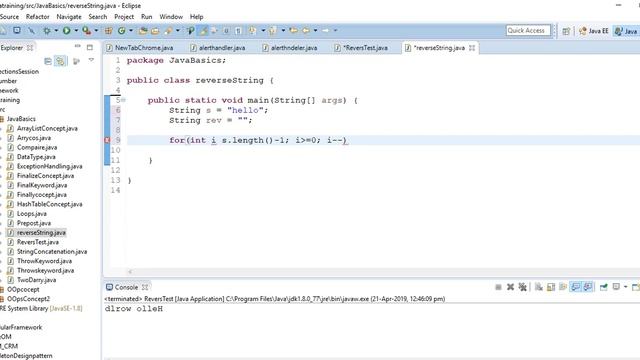Click Remove Launch X icon in Console
This screenshot has width=640, height=360.
pyautogui.click(x=510, y=287)
